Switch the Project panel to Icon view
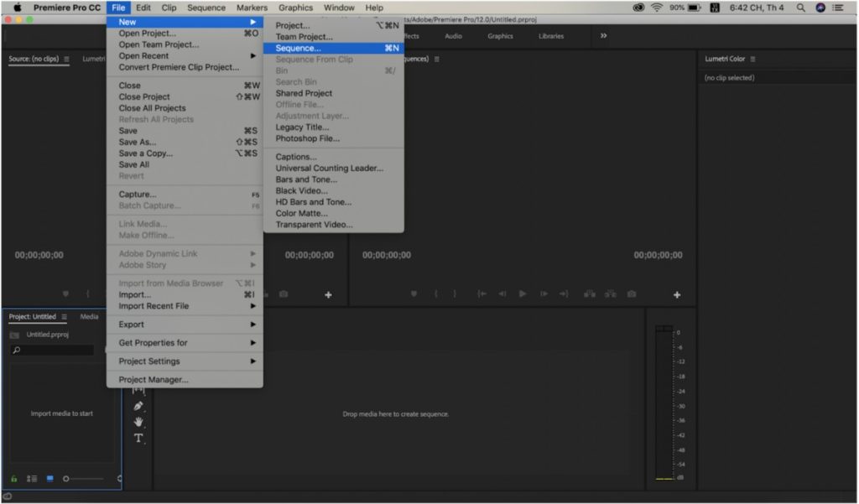This screenshot has height=504, width=859. (49, 479)
